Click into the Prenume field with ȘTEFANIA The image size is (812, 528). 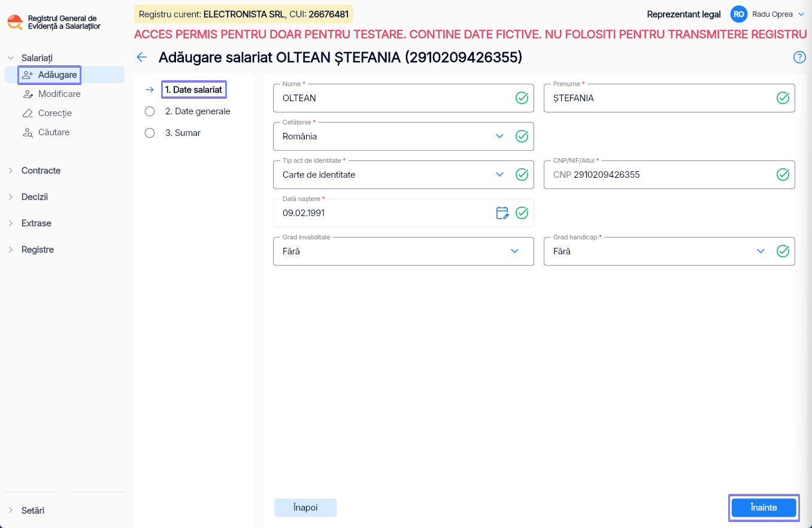point(669,98)
